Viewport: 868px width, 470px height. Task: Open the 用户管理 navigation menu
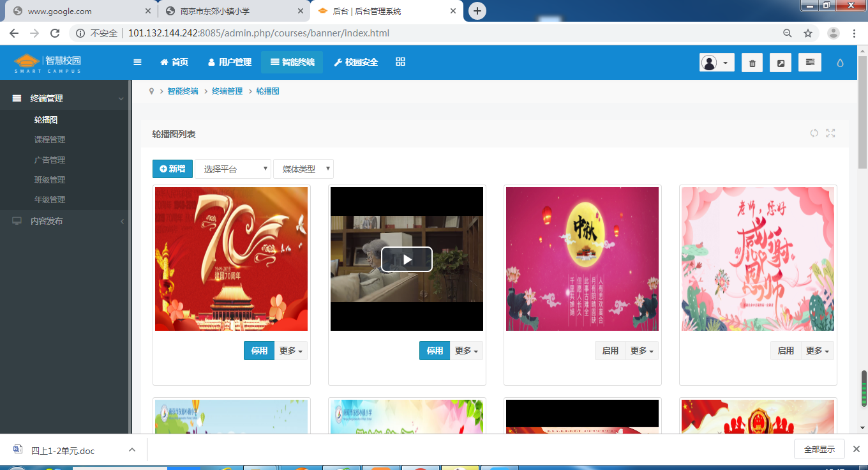click(x=230, y=62)
